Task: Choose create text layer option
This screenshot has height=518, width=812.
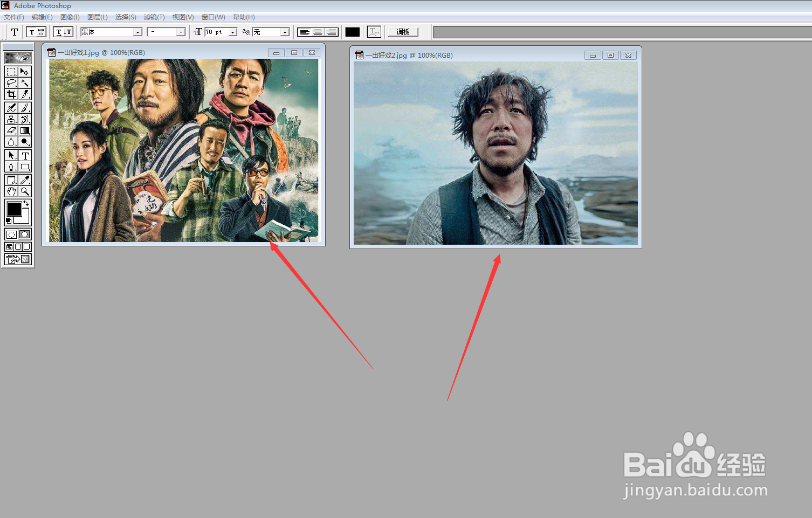Action: (31, 32)
